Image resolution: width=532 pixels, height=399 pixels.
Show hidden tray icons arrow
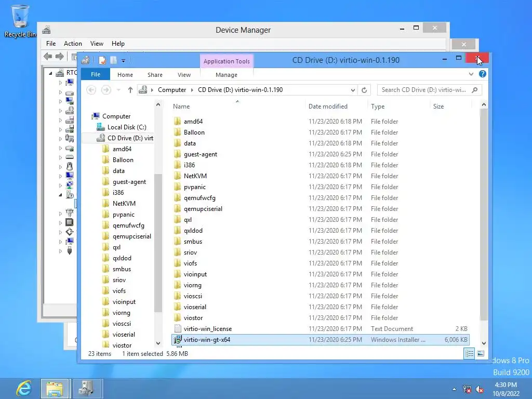[454, 389]
